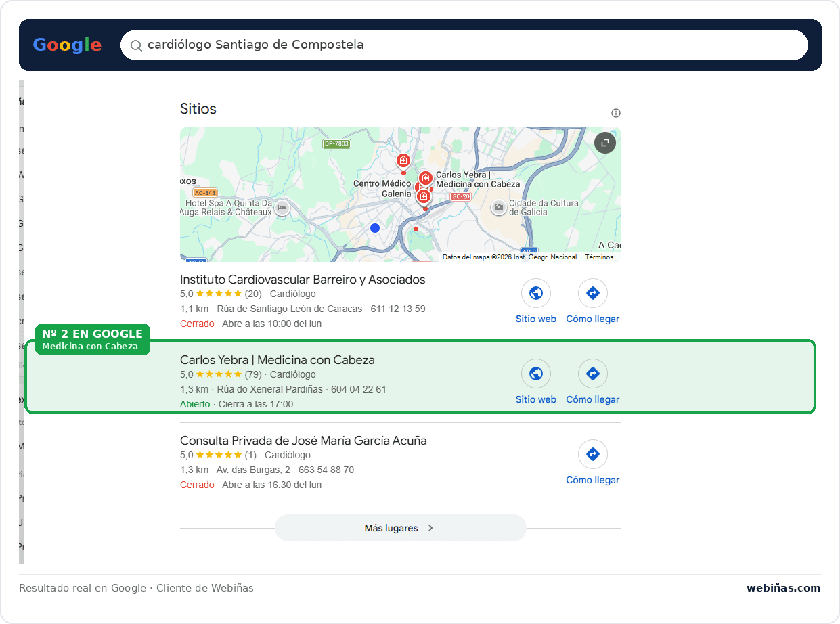Click the AC-543 road label on map
The height and width of the screenshot is (624, 840).
tap(204, 193)
